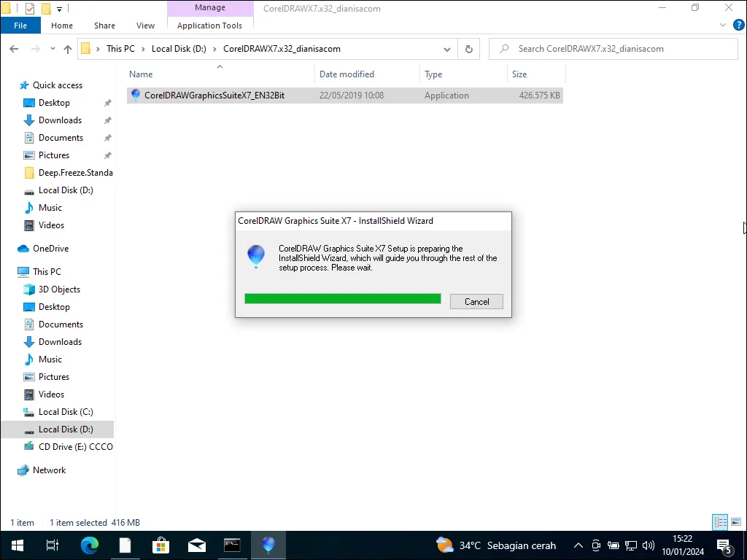The width and height of the screenshot is (747, 560).
Task: Refresh the current folder view
Action: pos(469,49)
